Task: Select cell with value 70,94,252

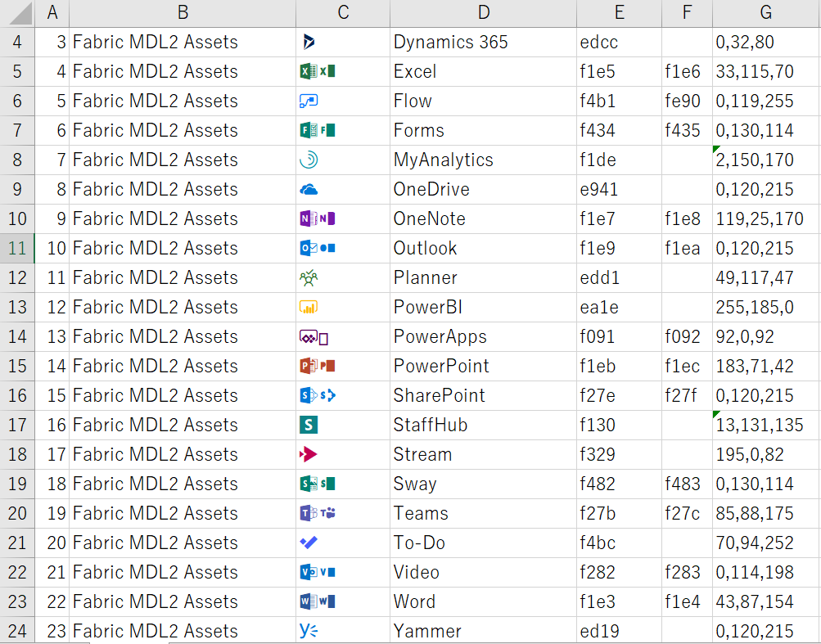Action: click(x=766, y=543)
